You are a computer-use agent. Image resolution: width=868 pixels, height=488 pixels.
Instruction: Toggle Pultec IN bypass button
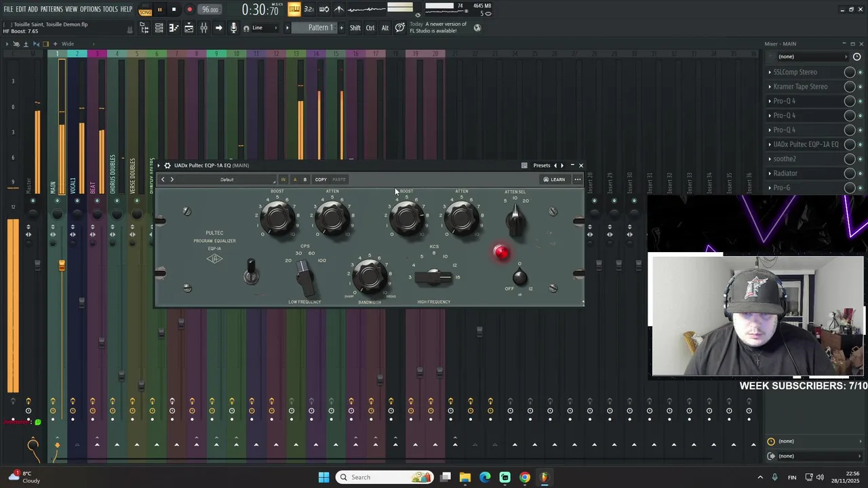tap(283, 180)
